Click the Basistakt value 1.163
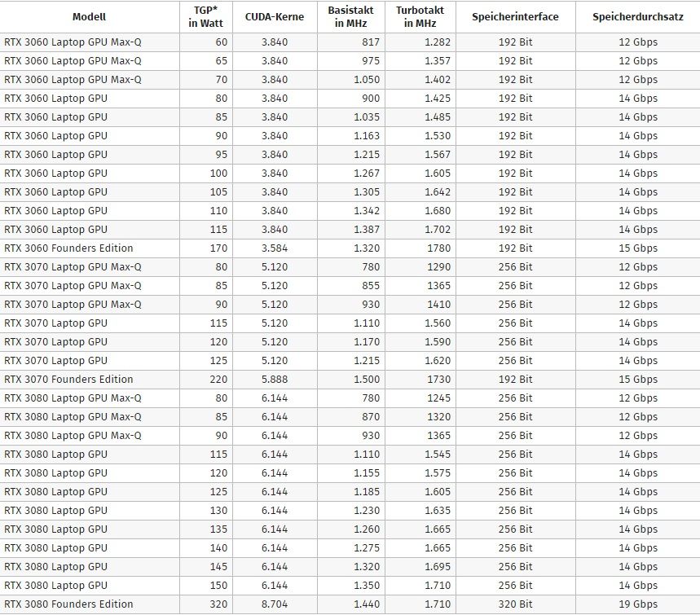Image resolution: width=700 pixels, height=615 pixels. pyautogui.click(x=367, y=136)
